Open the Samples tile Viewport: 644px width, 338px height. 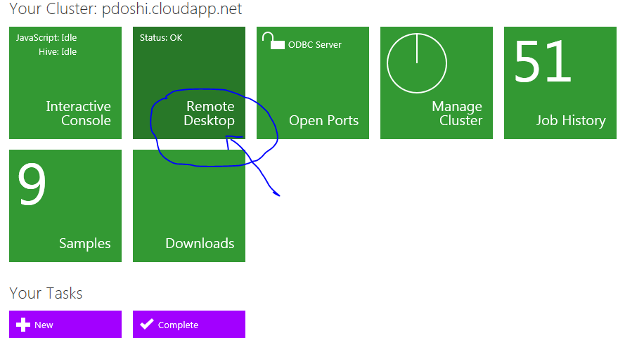point(65,206)
